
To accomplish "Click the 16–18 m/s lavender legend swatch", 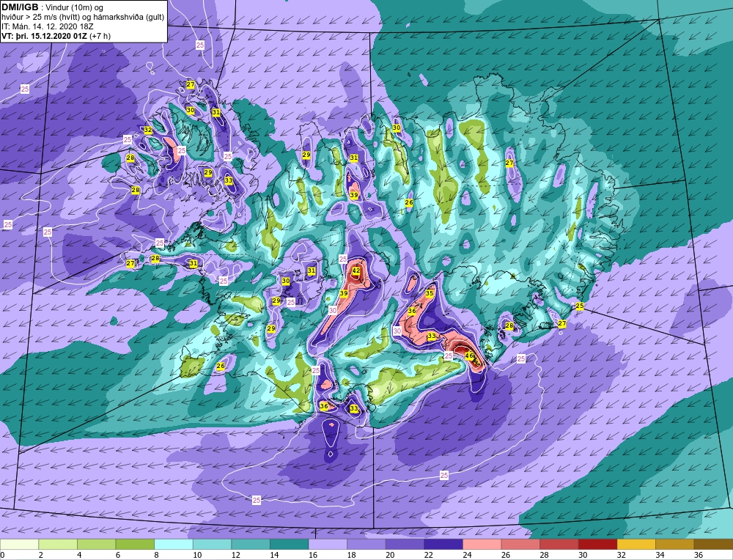I will (x=328, y=544).
